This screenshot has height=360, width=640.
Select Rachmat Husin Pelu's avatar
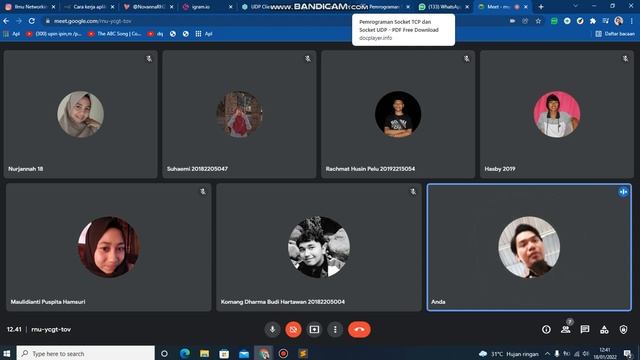(398, 114)
